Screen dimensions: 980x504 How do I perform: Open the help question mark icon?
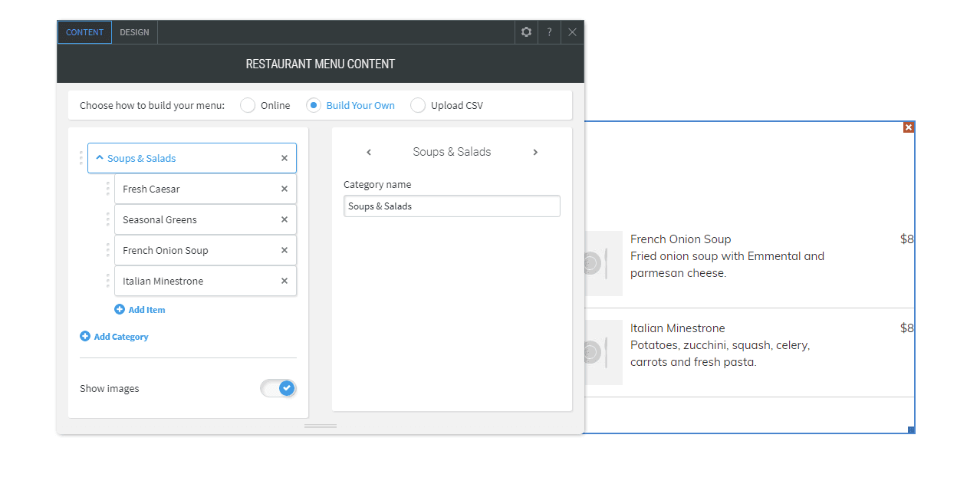tap(549, 32)
